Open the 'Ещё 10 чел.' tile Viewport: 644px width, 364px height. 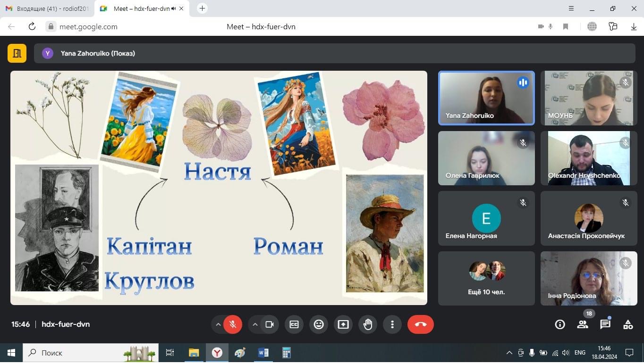tap(486, 278)
